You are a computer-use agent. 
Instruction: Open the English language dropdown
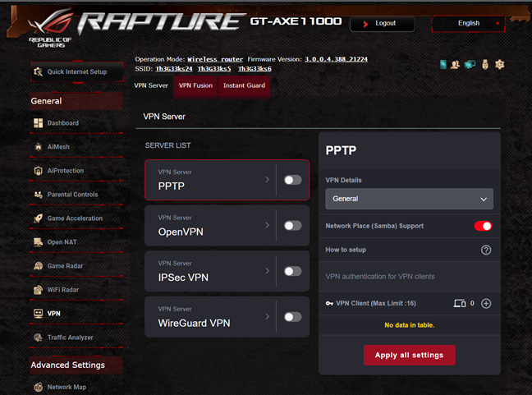[x=468, y=24]
